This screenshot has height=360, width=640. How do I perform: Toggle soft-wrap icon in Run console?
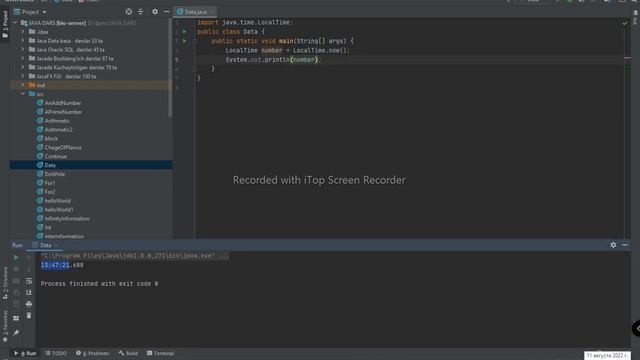pos(29,281)
